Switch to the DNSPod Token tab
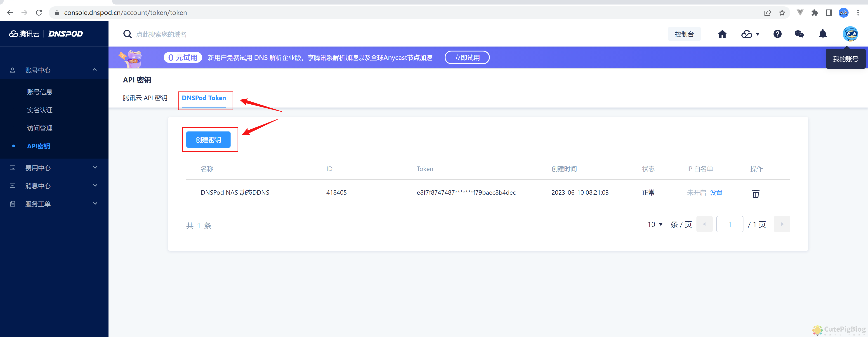Image resolution: width=868 pixels, height=337 pixels. (x=204, y=98)
